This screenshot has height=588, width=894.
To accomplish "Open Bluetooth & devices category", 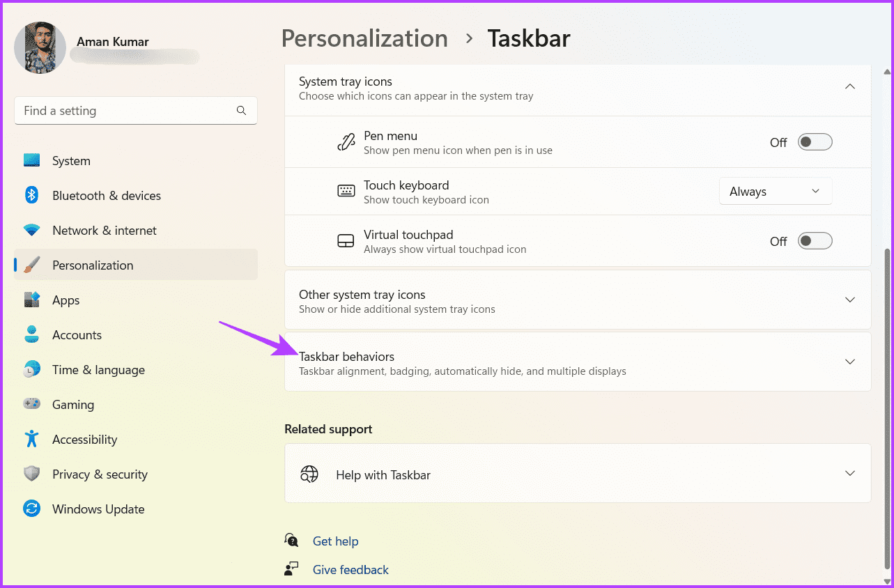I will pos(136,196).
